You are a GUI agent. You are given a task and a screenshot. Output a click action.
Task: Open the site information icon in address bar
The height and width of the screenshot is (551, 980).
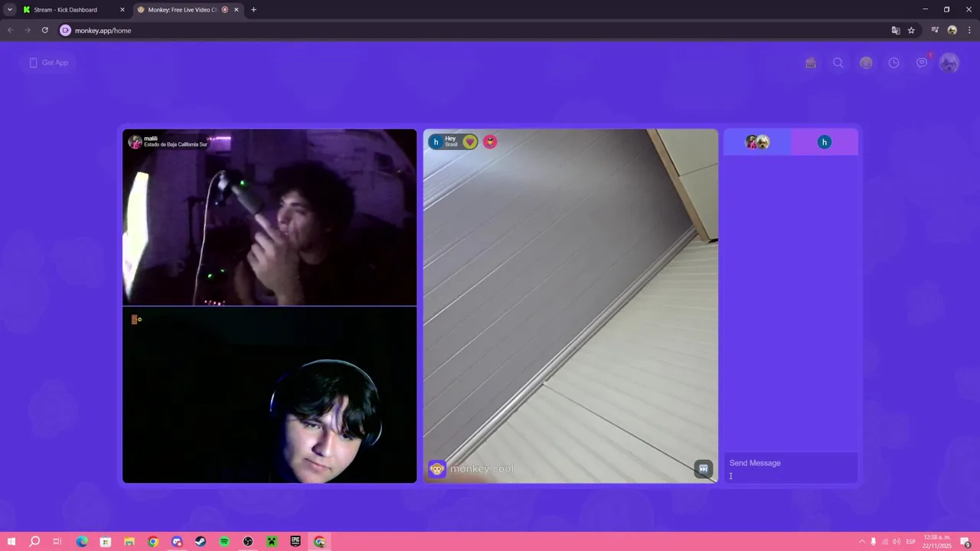[x=65, y=31]
